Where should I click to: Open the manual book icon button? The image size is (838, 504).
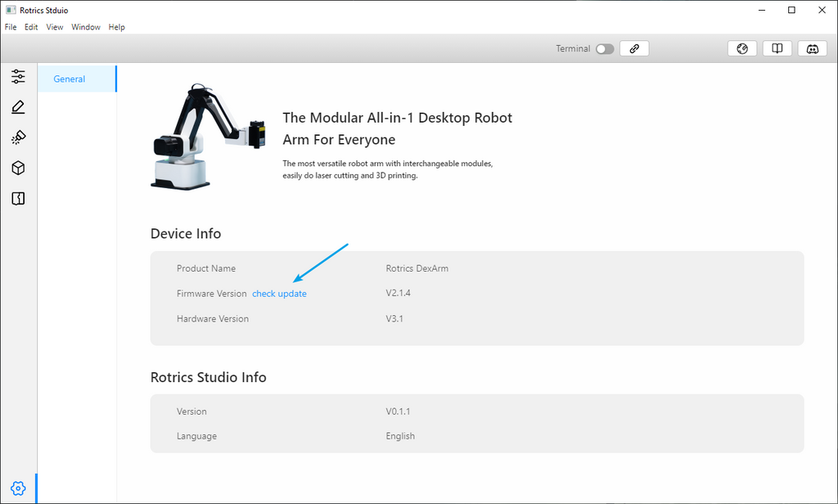(777, 49)
